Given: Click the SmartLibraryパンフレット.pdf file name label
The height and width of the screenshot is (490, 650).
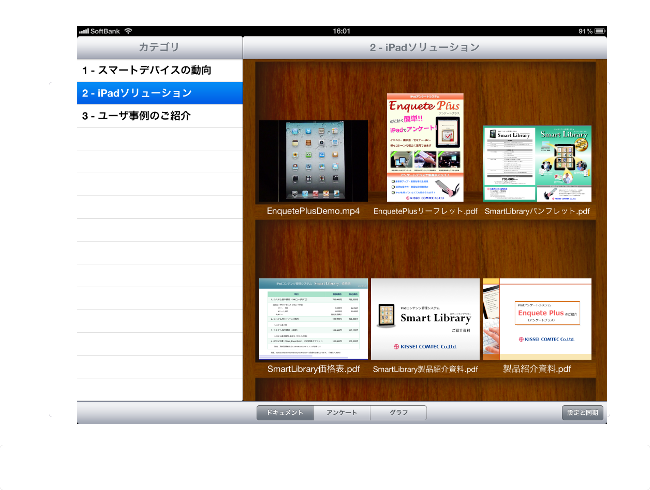Looking at the screenshot, I should point(537,211).
